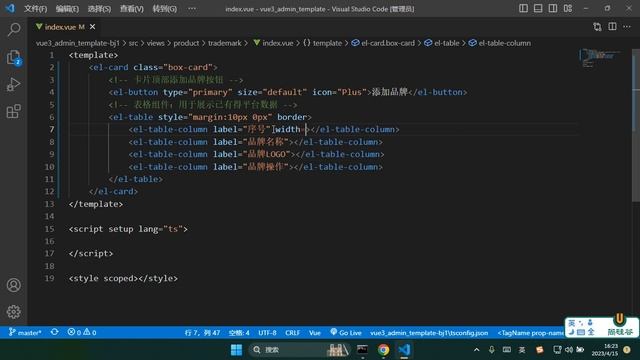640x360 pixels.
Task: Open the 编辑(E) menu
Action: 67,9
